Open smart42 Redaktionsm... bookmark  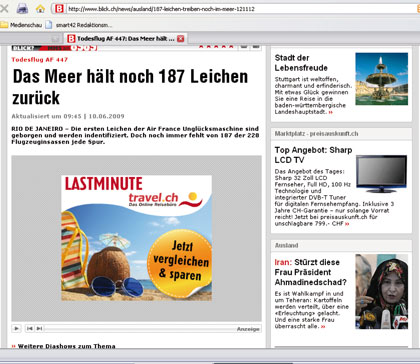pos(79,25)
